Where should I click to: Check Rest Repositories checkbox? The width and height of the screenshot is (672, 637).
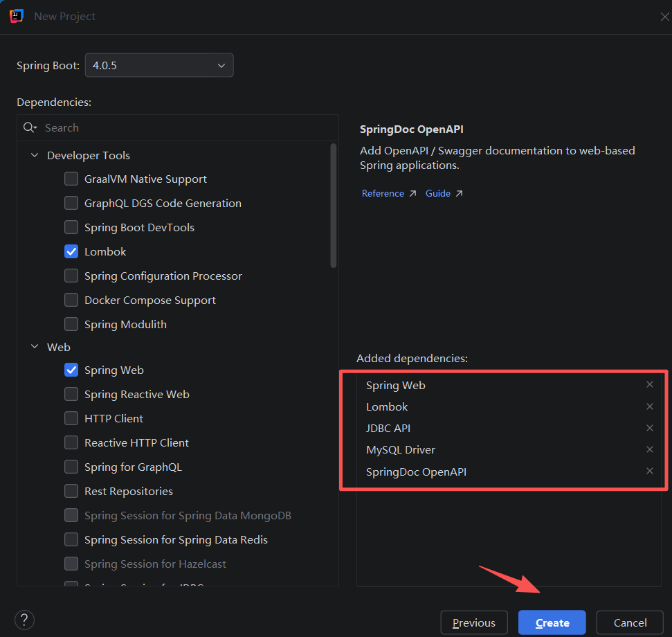71,491
